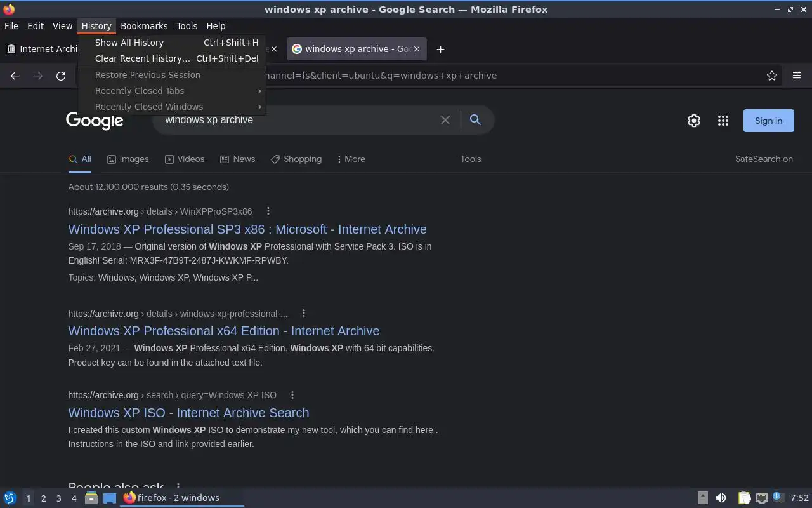Click the Google search magnifier button
812x508 pixels.
[x=475, y=119]
